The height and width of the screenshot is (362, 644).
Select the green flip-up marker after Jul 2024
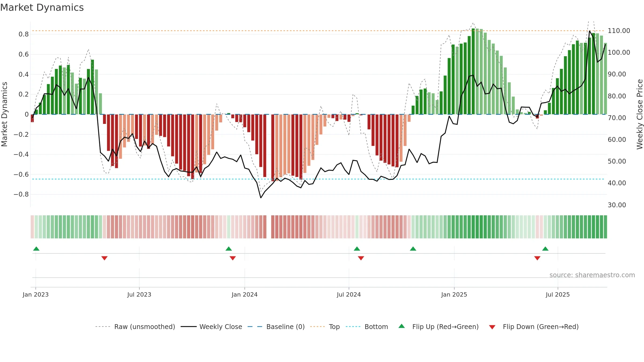point(357,249)
